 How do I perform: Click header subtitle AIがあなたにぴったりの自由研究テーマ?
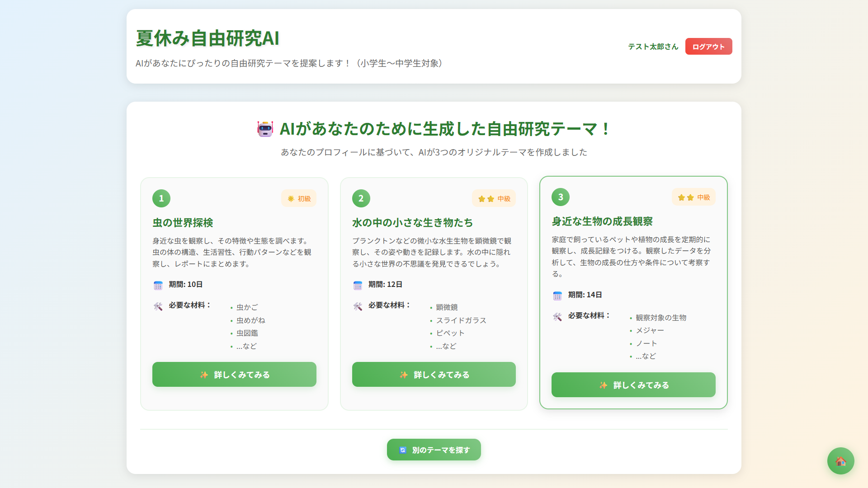[292, 63]
